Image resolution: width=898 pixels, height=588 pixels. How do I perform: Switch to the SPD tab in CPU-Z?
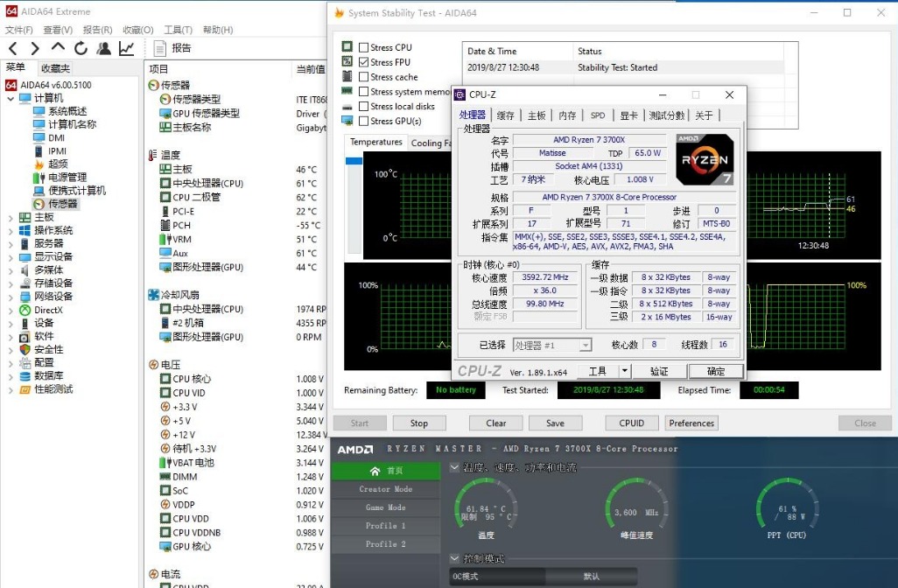point(597,115)
